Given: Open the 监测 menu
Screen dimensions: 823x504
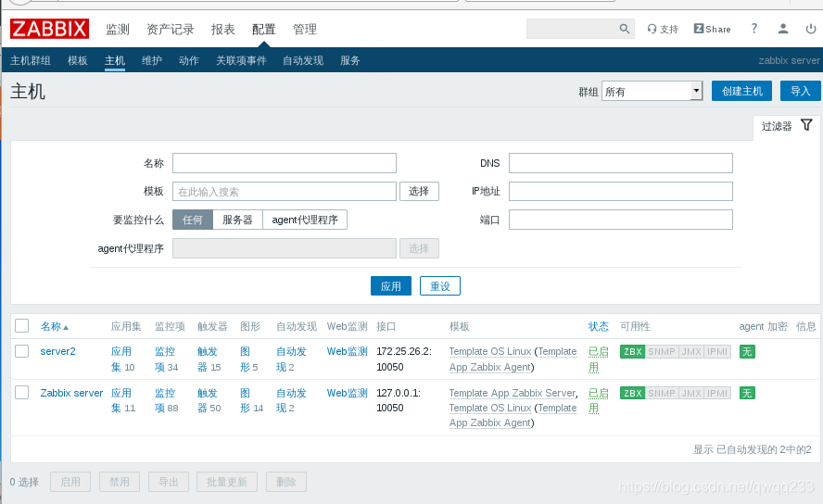Looking at the screenshot, I should tap(118, 30).
